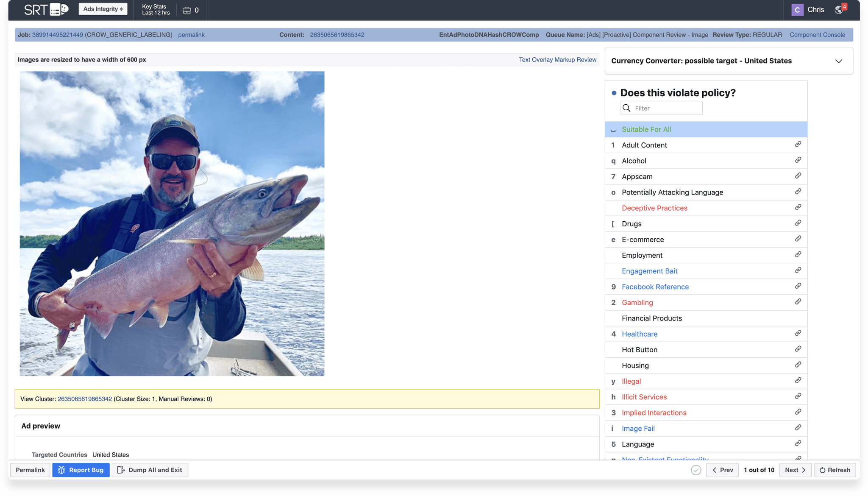
Task: Open the Key Stats Last 12 hrs menu
Action: (x=156, y=10)
